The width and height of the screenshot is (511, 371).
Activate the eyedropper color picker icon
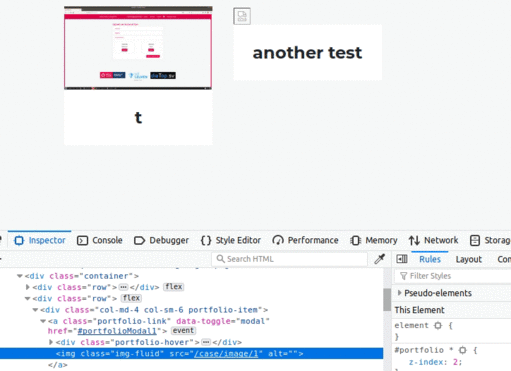pyautogui.click(x=379, y=259)
